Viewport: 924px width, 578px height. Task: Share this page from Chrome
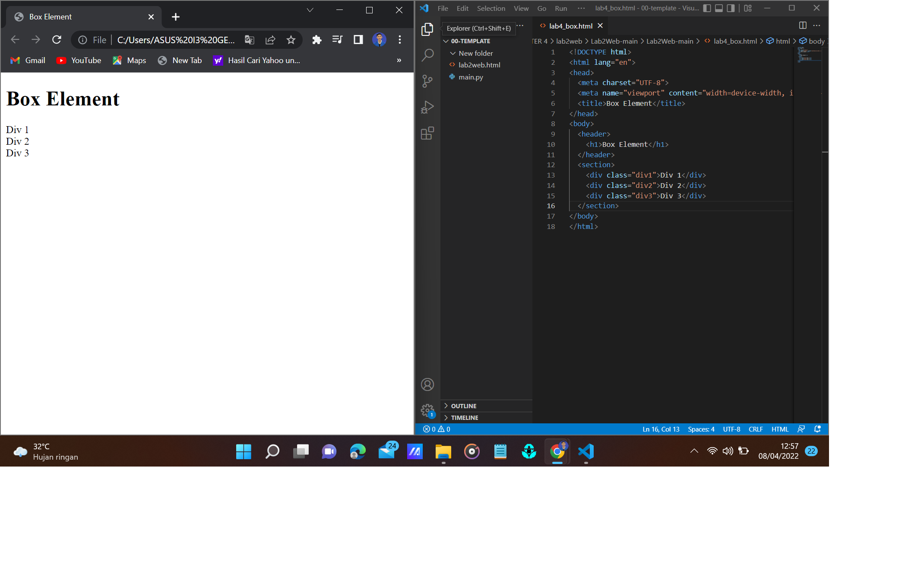270,40
